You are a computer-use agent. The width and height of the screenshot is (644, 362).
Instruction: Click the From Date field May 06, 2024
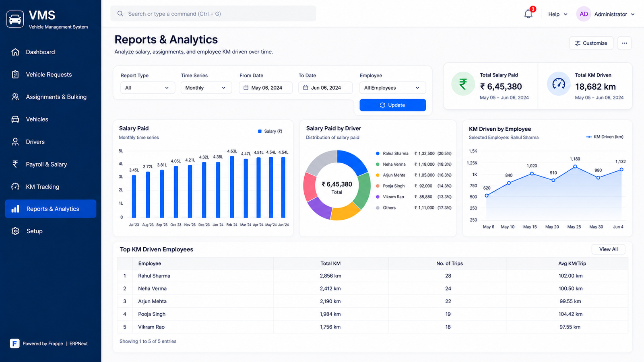point(266,88)
